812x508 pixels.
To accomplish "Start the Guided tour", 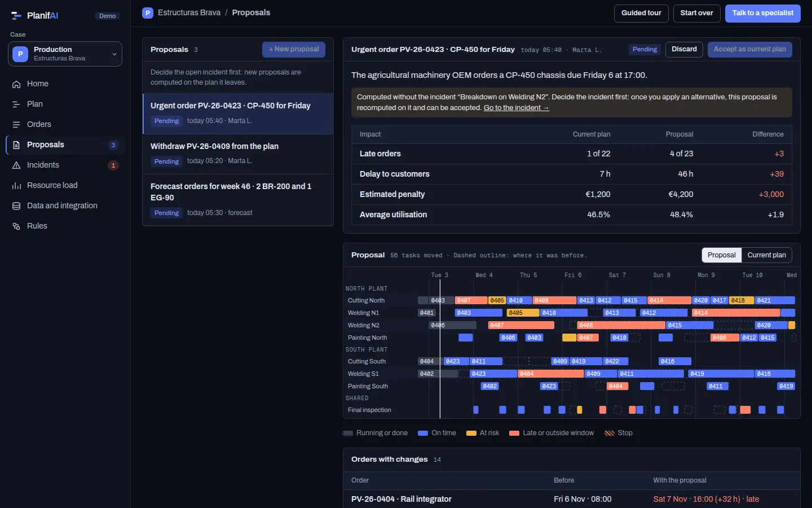I will pyautogui.click(x=641, y=13).
